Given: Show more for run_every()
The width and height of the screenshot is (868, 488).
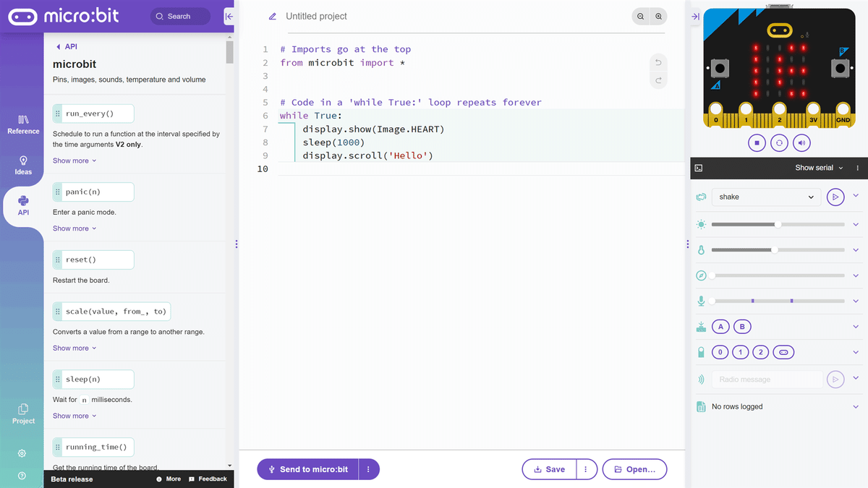Looking at the screenshot, I should coord(75,160).
